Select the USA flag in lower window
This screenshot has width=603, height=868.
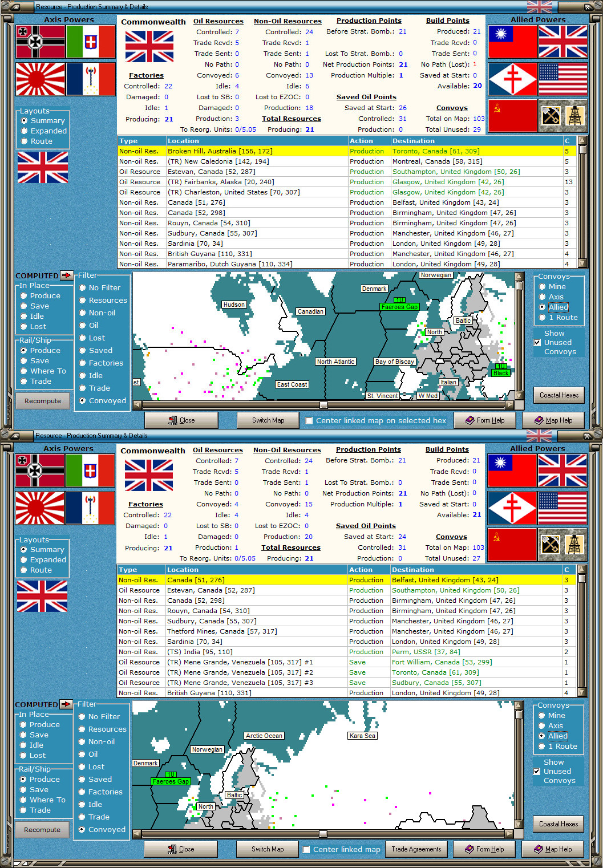562,508
